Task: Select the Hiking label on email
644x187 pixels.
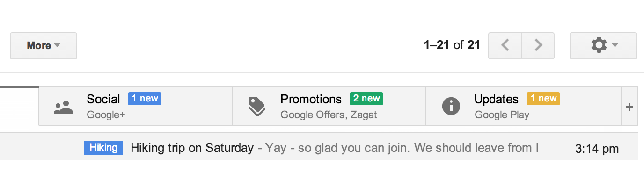Action: tap(103, 148)
